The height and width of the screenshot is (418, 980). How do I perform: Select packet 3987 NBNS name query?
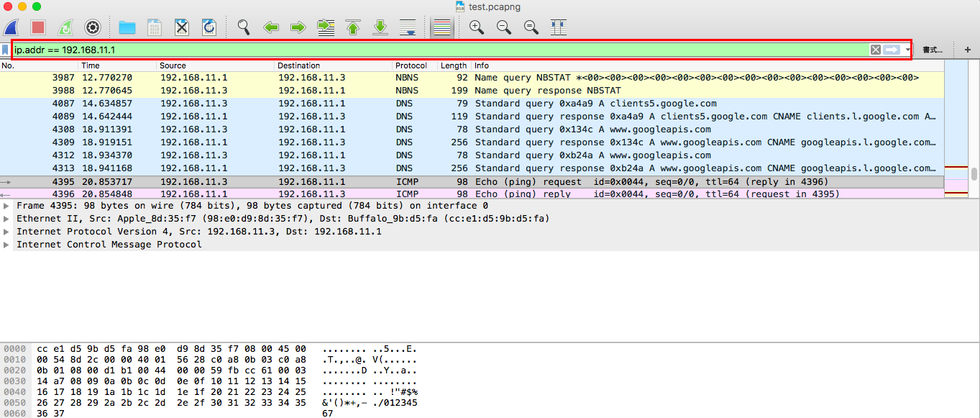471,78
